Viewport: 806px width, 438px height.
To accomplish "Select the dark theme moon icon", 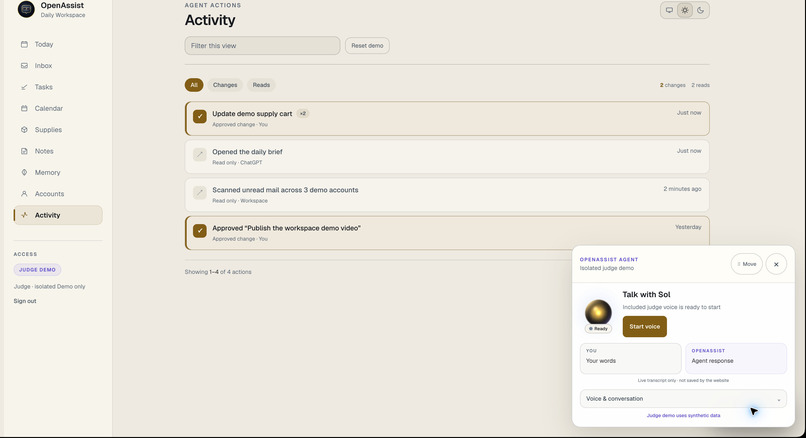I will [x=700, y=10].
